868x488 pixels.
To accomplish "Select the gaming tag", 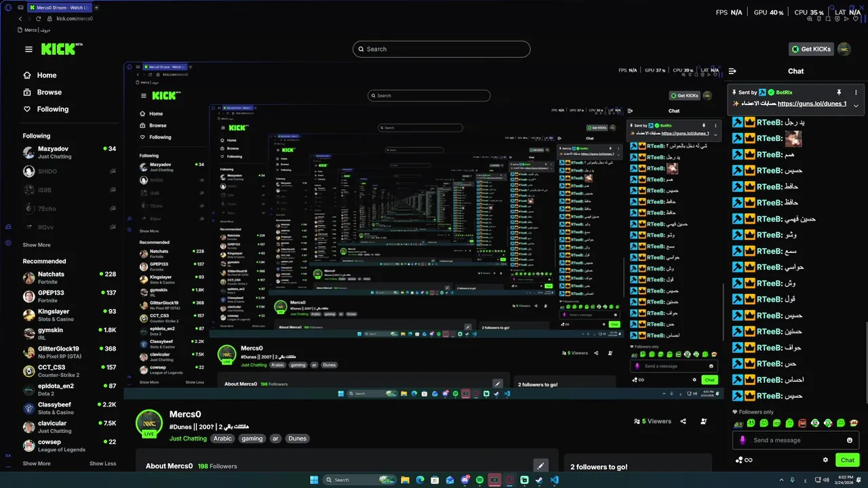I will (252, 439).
